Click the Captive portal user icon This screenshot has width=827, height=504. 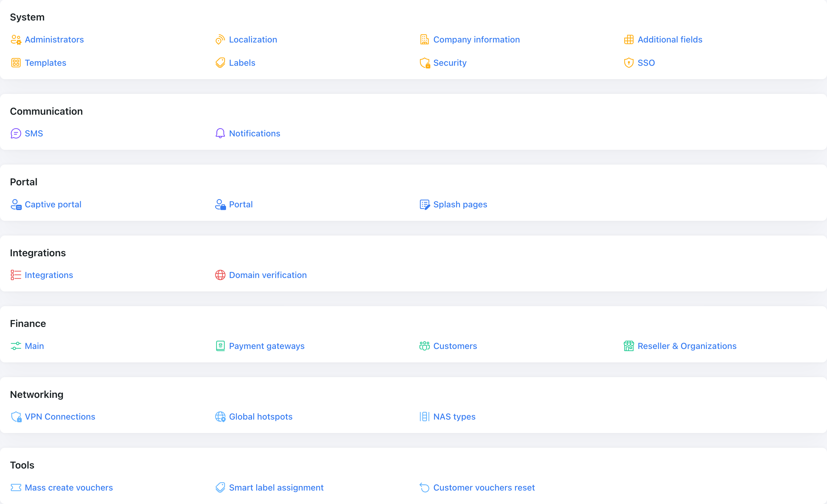[16, 204]
